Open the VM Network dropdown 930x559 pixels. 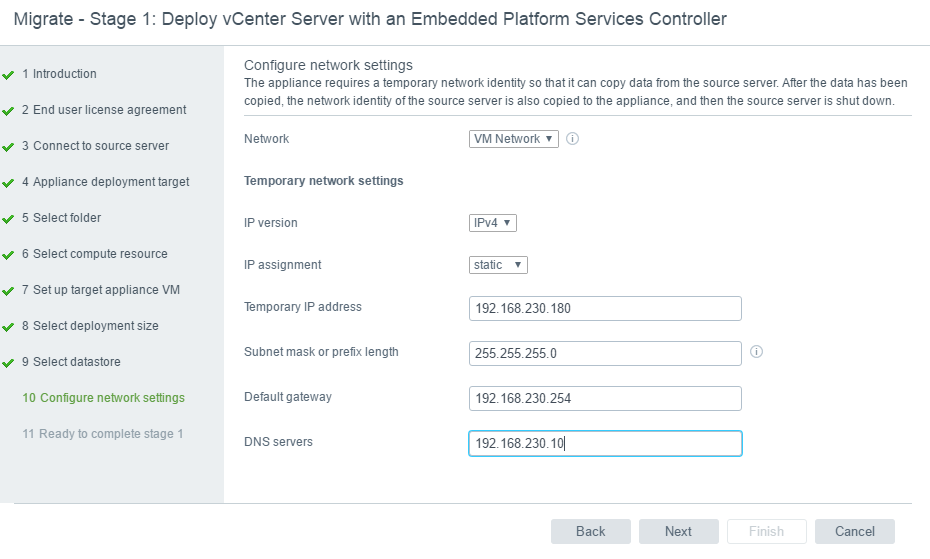tap(514, 139)
